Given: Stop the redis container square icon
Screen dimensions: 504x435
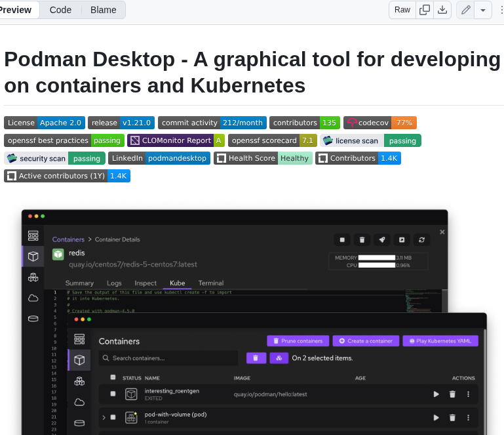Looking at the screenshot, I should point(342,239).
